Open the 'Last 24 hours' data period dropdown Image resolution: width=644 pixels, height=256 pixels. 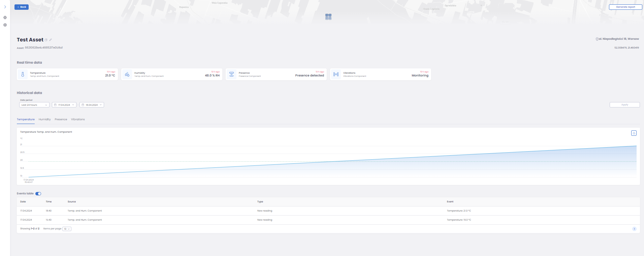pyautogui.click(x=34, y=105)
